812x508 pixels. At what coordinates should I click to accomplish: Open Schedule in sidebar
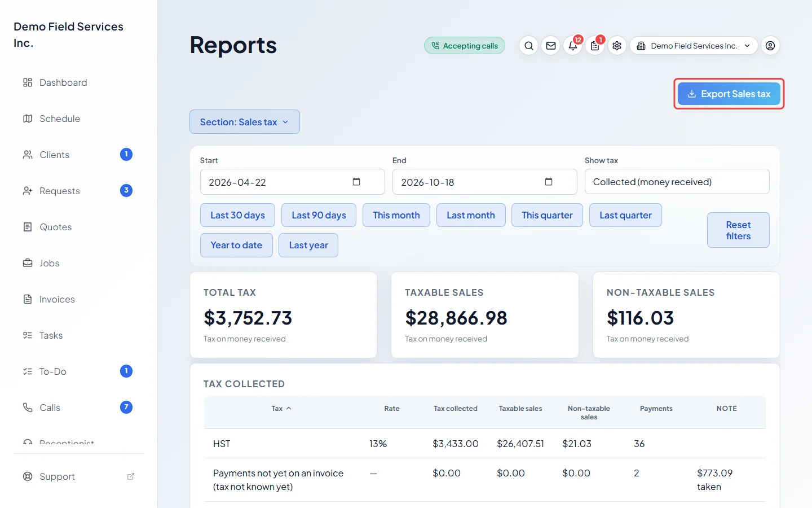click(x=79, y=119)
